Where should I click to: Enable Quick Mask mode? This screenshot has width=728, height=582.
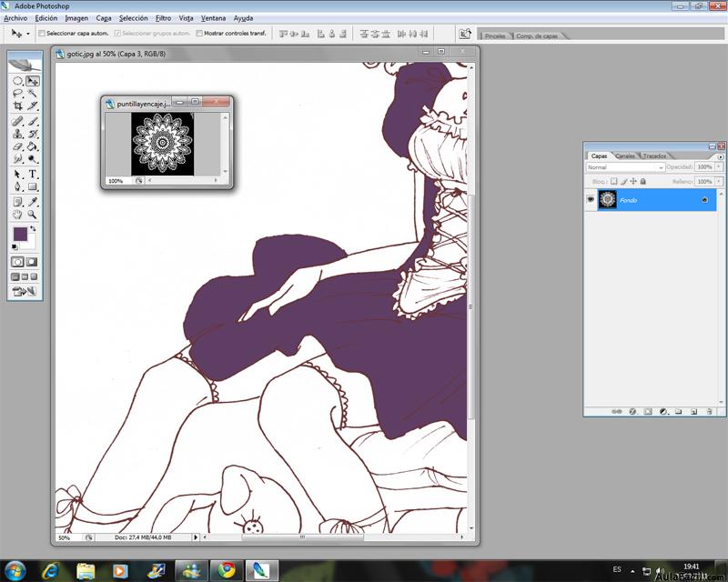(x=32, y=262)
